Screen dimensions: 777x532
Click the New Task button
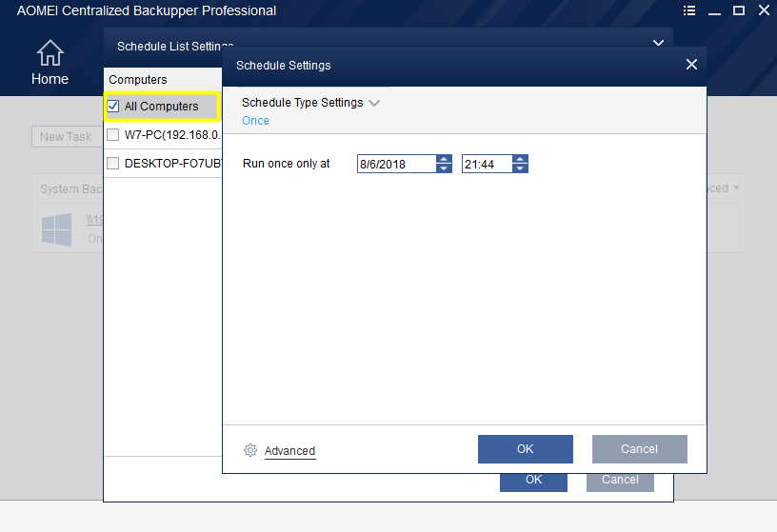click(68, 137)
